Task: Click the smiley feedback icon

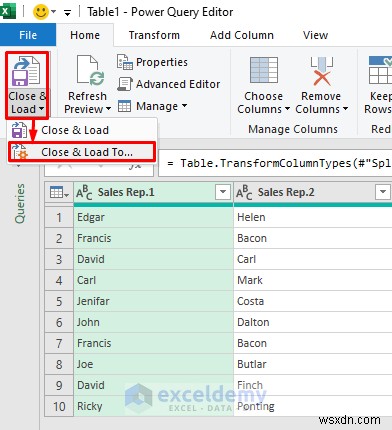Action: point(40,12)
